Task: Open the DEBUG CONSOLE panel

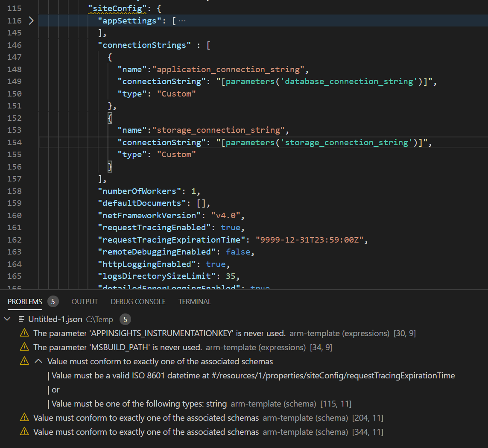Action: click(138, 302)
